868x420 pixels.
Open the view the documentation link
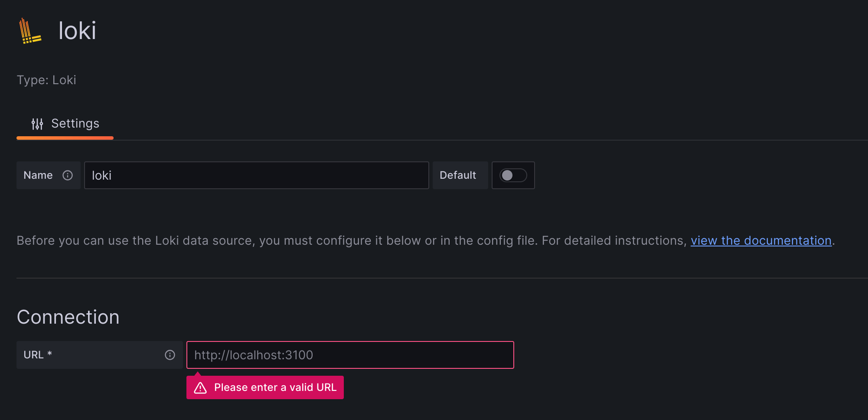(760, 240)
